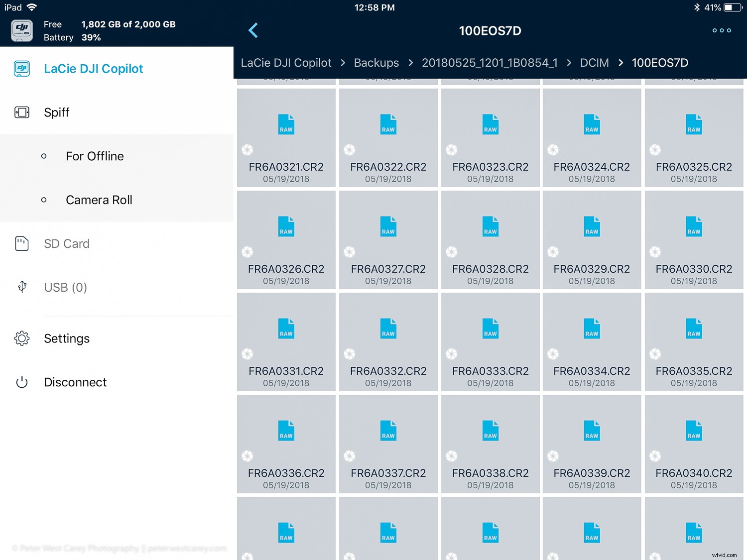
Task: Toggle selection circle on FR6A0326.CR2
Action: click(x=248, y=252)
